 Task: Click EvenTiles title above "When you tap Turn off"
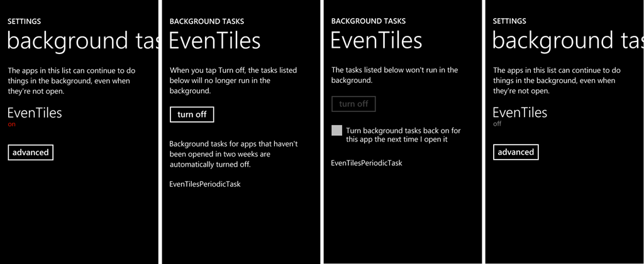(x=214, y=40)
